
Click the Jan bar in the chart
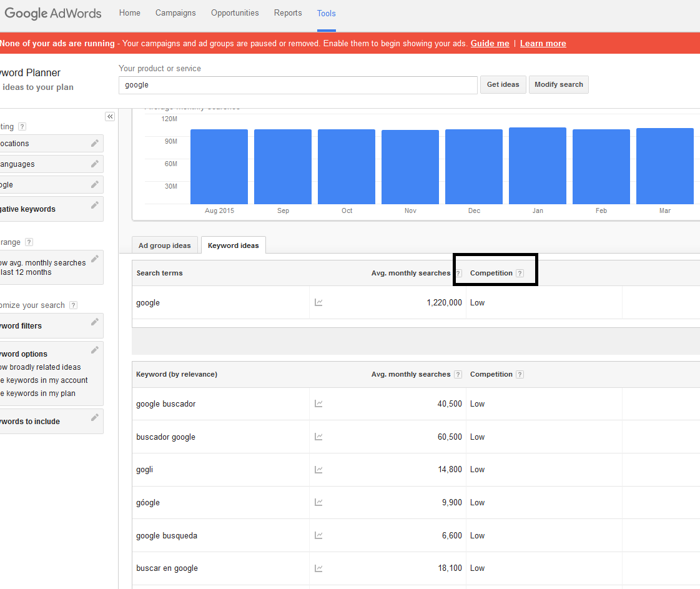coord(538,166)
